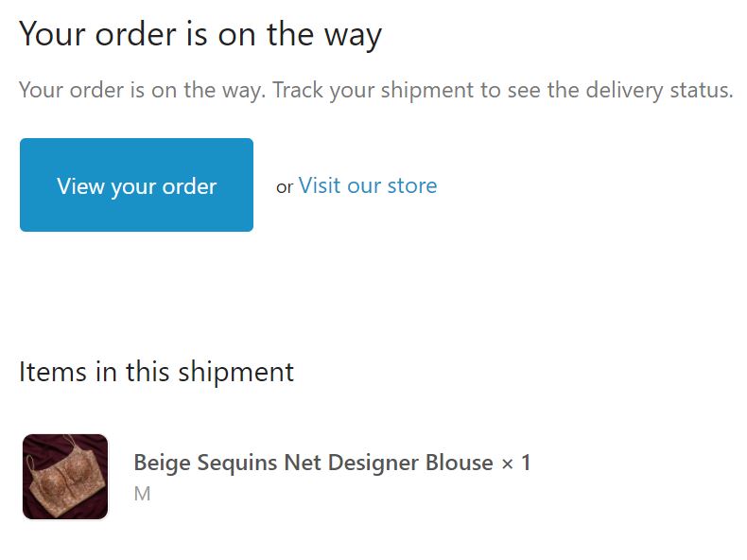
Task: Click the word "or" before the store link
Action: (x=285, y=187)
